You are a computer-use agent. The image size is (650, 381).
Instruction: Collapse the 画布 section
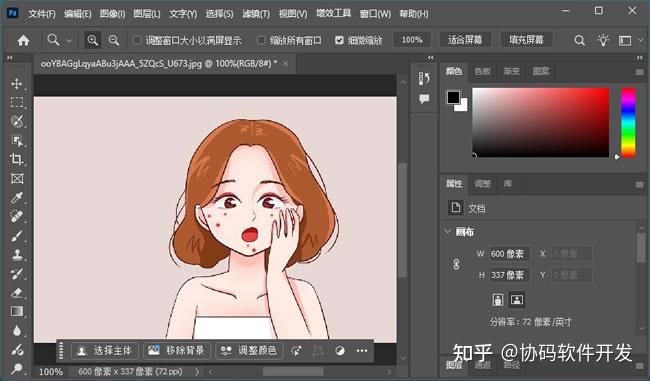[x=448, y=231]
